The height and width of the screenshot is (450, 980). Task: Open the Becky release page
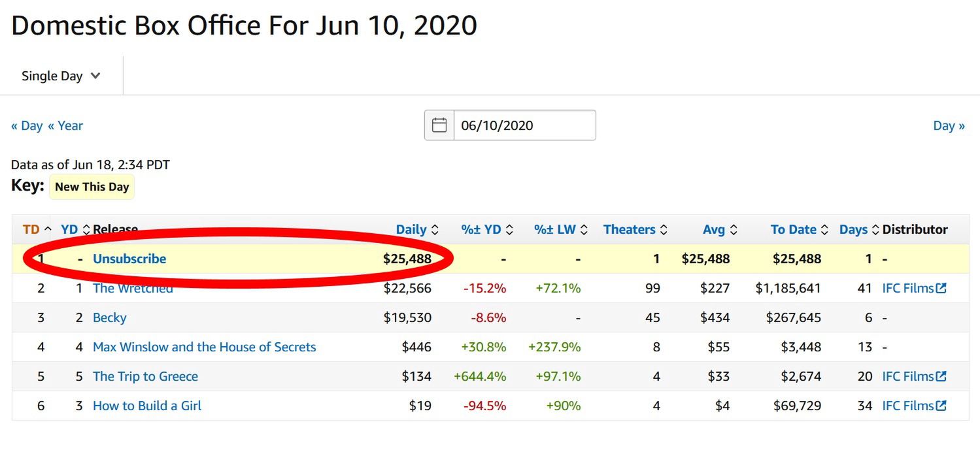109,318
